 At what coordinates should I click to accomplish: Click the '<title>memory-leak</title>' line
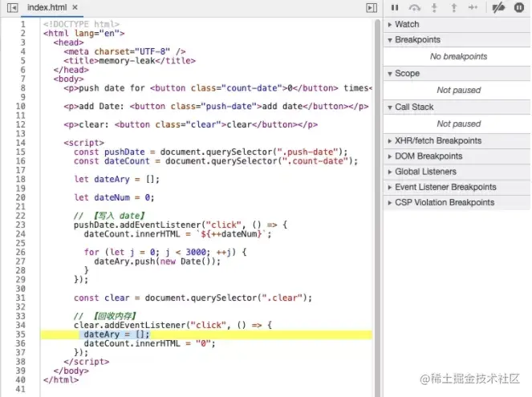(x=130, y=61)
